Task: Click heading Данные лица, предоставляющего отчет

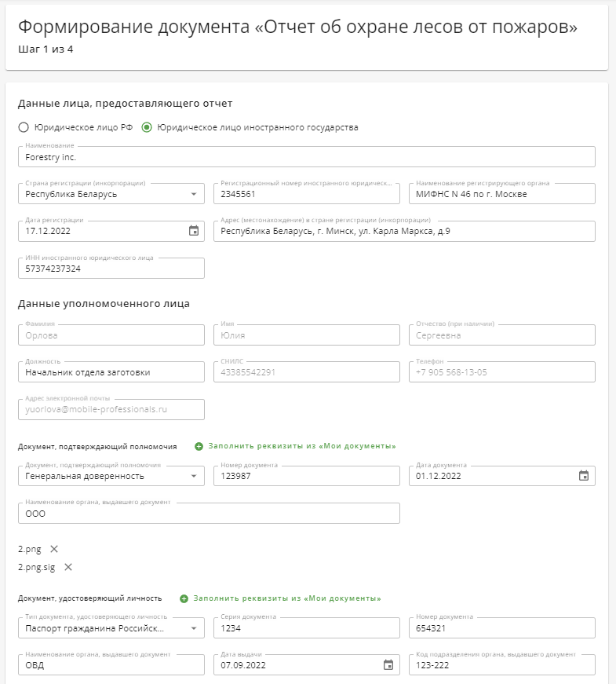Action: [125, 104]
